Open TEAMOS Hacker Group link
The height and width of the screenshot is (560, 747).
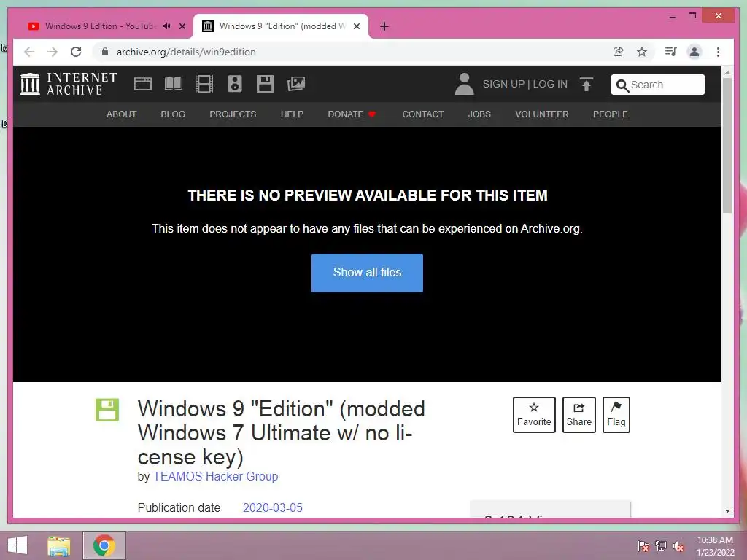(x=215, y=476)
